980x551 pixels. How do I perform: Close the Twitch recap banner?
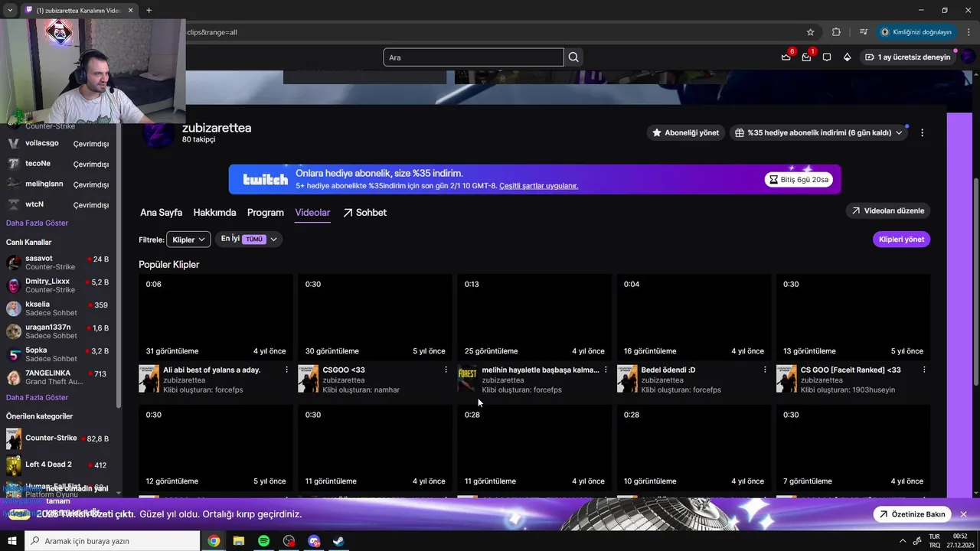click(963, 514)
